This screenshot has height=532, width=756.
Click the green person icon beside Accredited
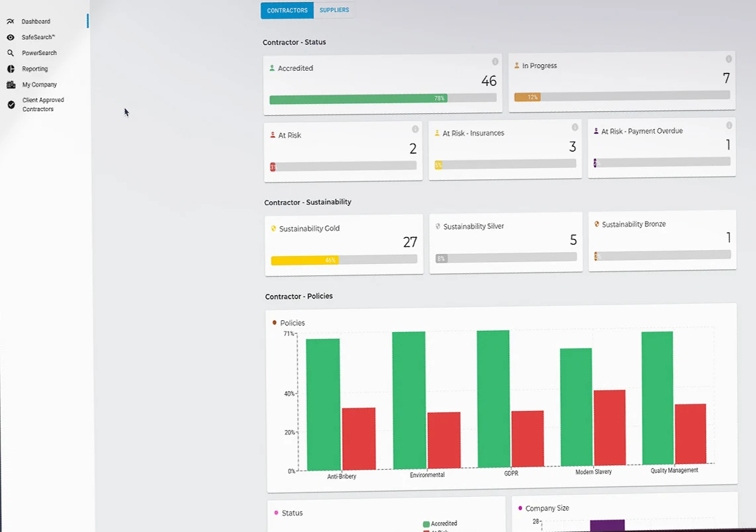pos(272,68)
